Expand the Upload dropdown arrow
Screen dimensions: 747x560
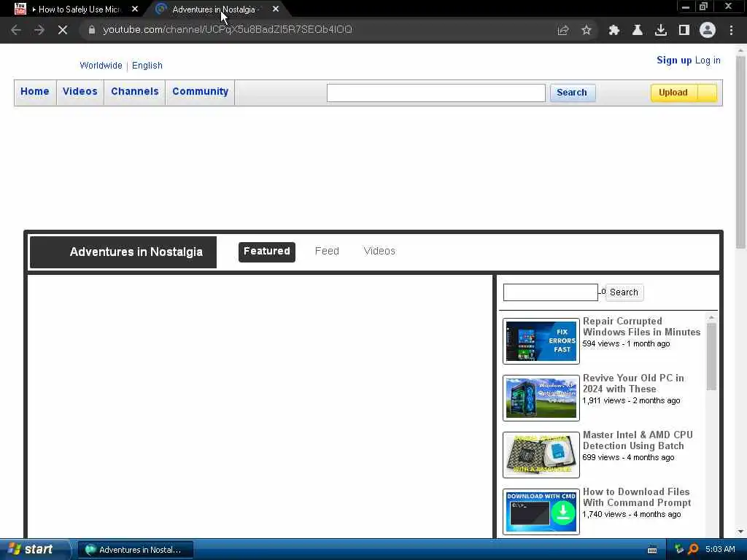pyautogui.click(x=707, y=93)
